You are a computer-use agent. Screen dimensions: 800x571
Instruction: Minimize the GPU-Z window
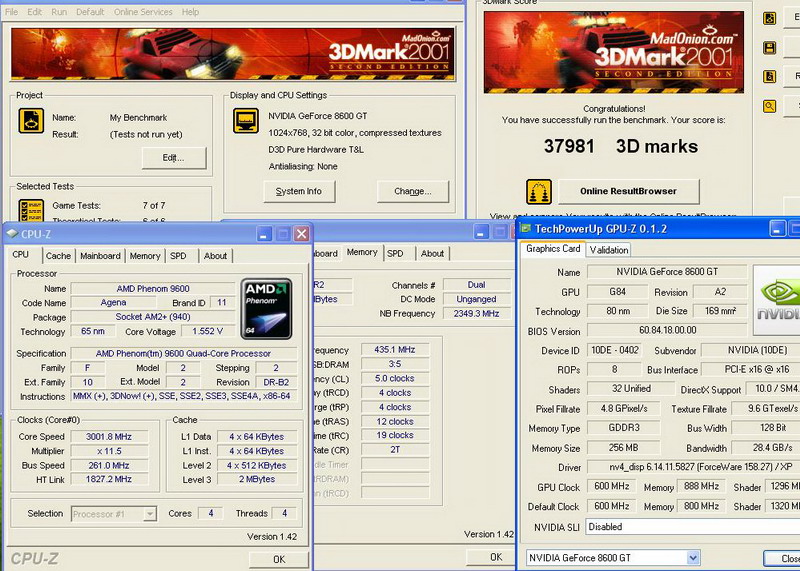(x=777, y=229)
